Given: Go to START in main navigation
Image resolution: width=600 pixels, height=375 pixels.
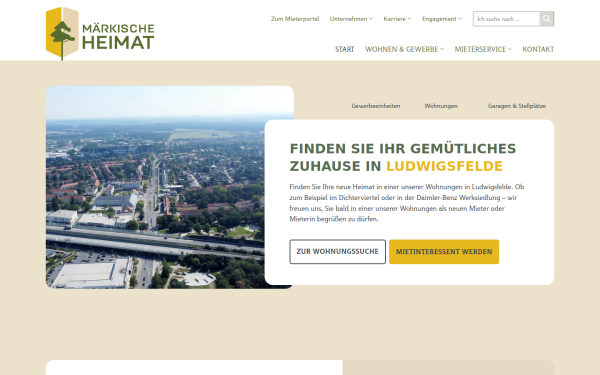Looking at the screenshot, I should coord(344,49).
